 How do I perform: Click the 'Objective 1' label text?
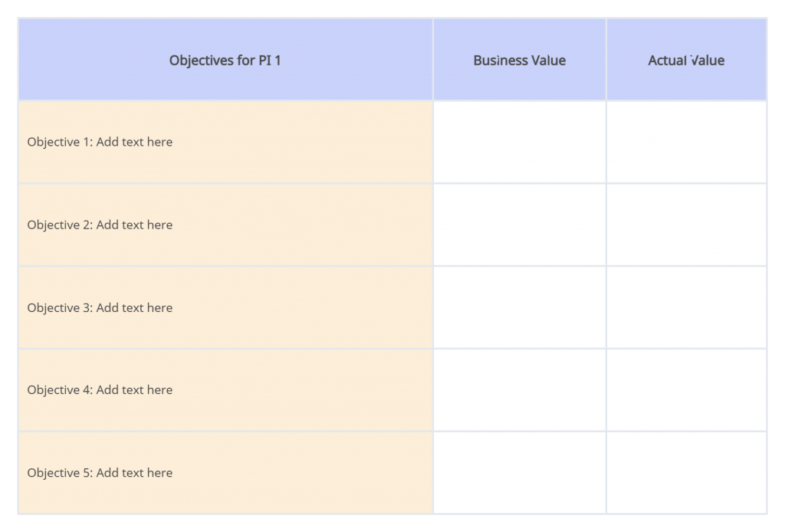60,142
